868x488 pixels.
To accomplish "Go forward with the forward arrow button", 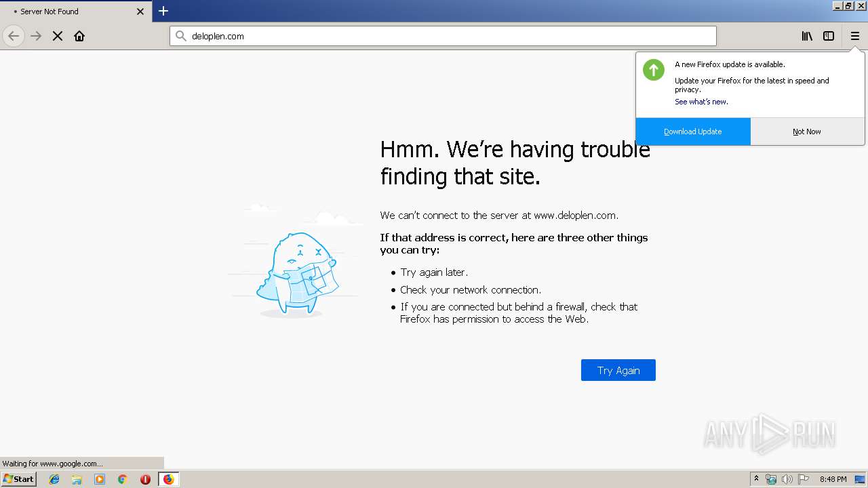I will pos(36,36).
